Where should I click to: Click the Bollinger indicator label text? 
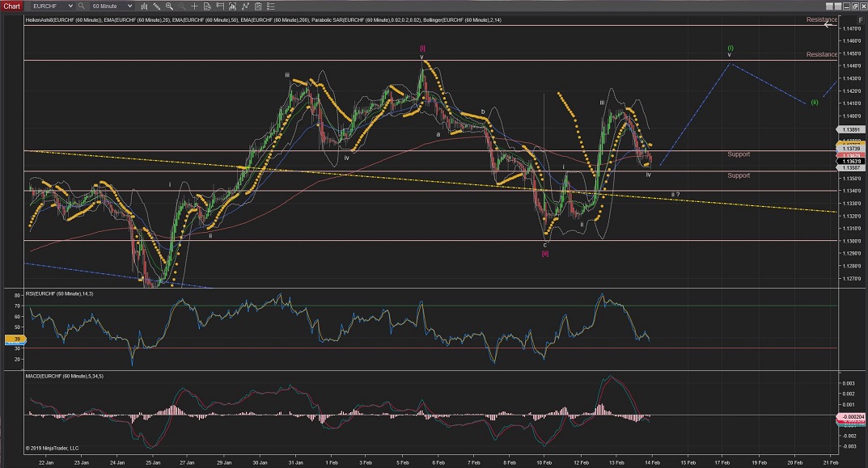click(462, 20)
